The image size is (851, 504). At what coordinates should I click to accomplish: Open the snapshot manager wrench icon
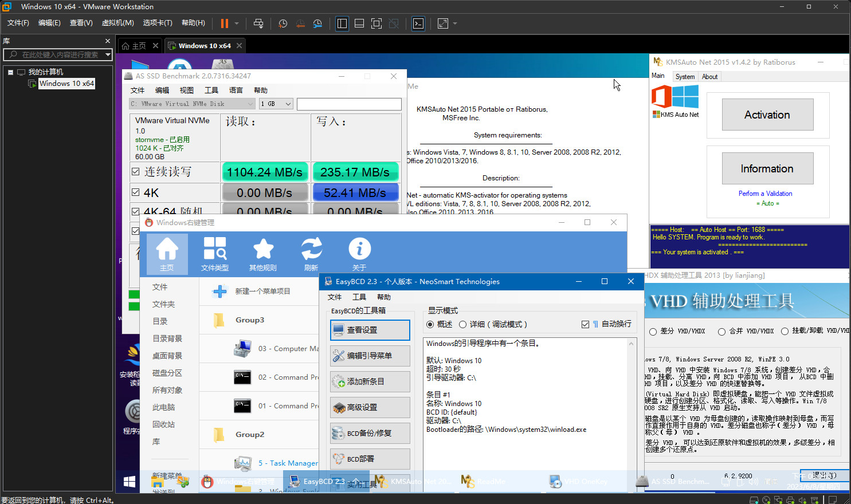(317, 23)
